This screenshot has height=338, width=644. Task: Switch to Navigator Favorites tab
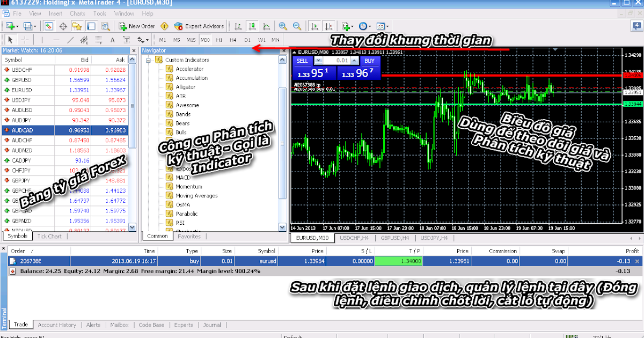[x=189, y=236]
